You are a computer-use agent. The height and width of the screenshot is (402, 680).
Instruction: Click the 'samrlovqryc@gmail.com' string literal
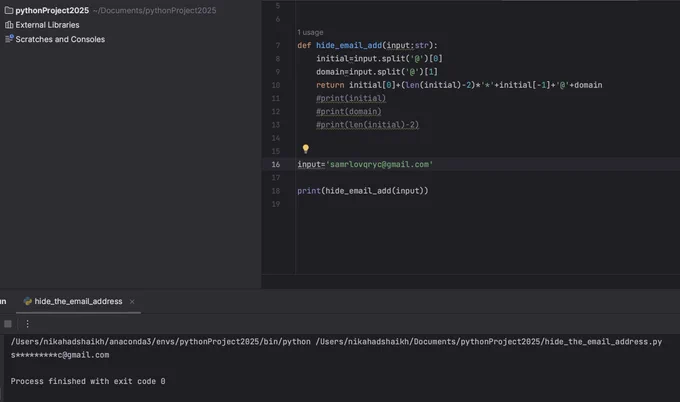click(379, 164)
